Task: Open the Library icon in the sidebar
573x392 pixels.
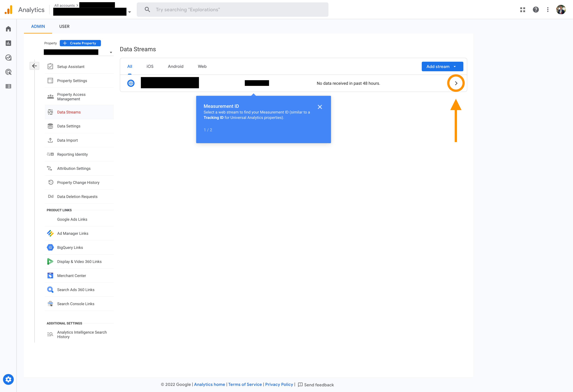Action: (8, 86)
